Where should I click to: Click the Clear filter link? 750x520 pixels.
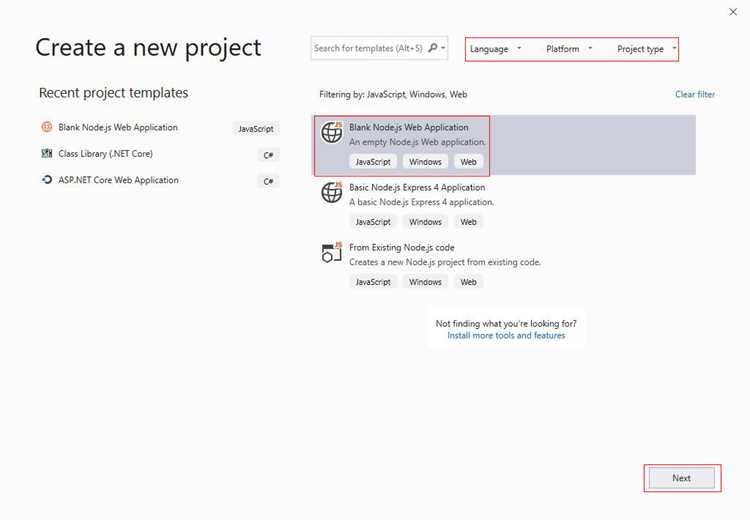click(x=695, y=94)
